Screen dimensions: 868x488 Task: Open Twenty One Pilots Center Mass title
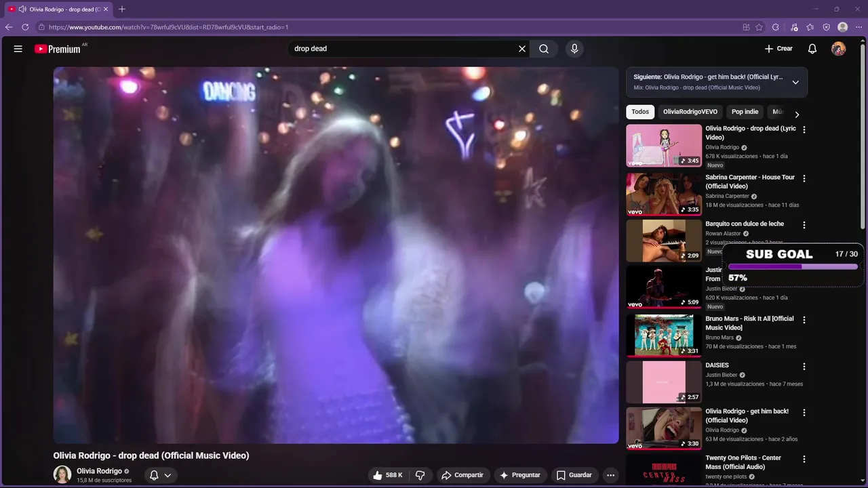pos(743,462)
